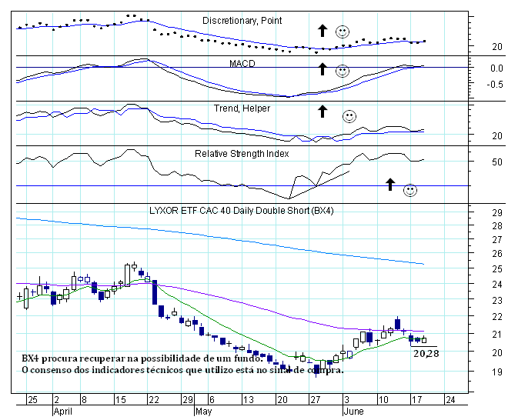Viewport: 508px width, 420px height.
Task: Click the up arrow in Discretionary, Point panel
Action: [x=322, y=31]
